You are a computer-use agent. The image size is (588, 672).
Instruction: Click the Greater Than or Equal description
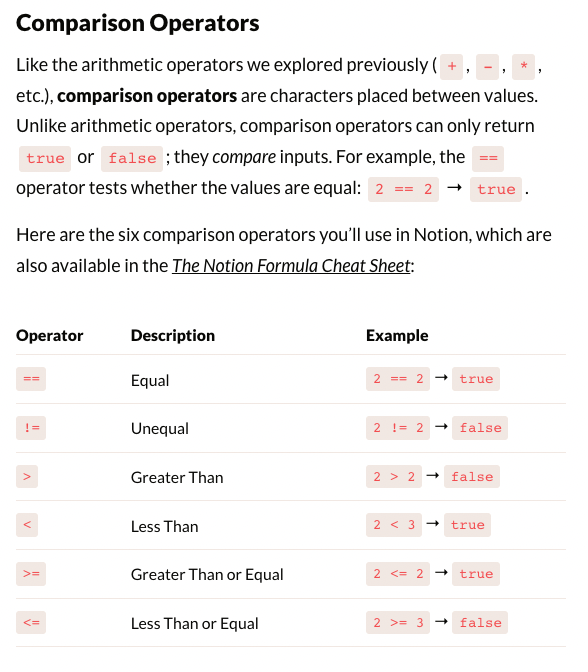tap(207, 575)
